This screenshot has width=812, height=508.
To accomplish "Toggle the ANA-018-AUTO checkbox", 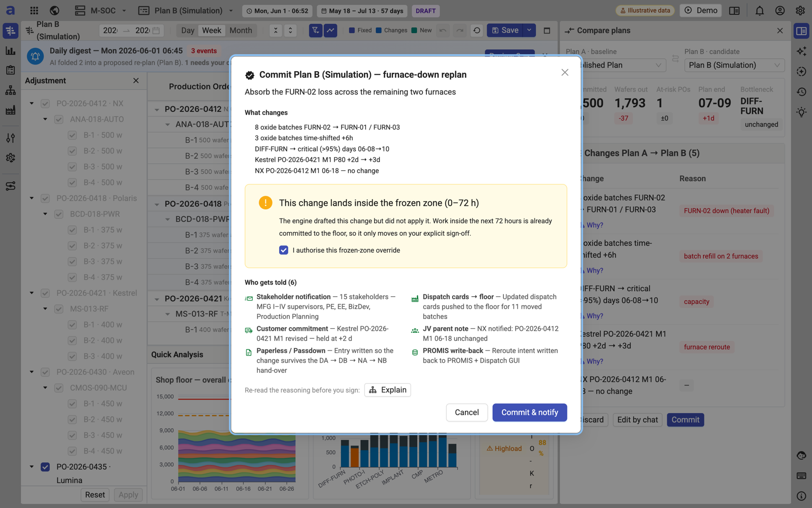I will 59,119.
